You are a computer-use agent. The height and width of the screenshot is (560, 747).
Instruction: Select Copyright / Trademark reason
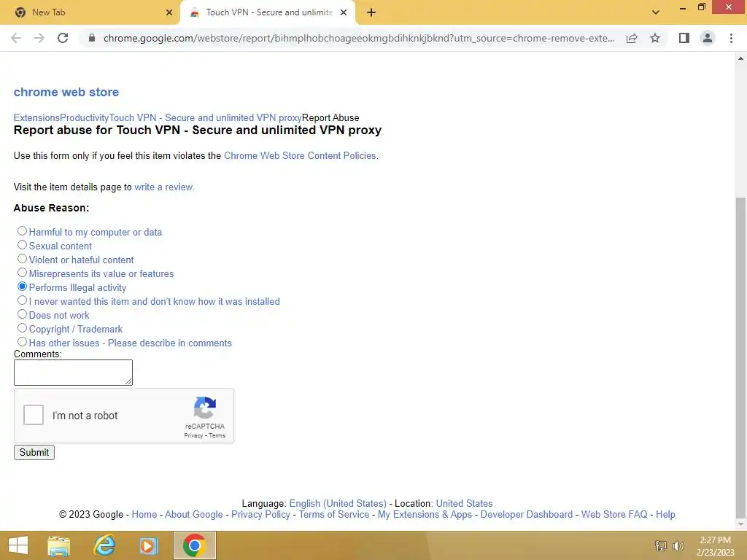22,328
